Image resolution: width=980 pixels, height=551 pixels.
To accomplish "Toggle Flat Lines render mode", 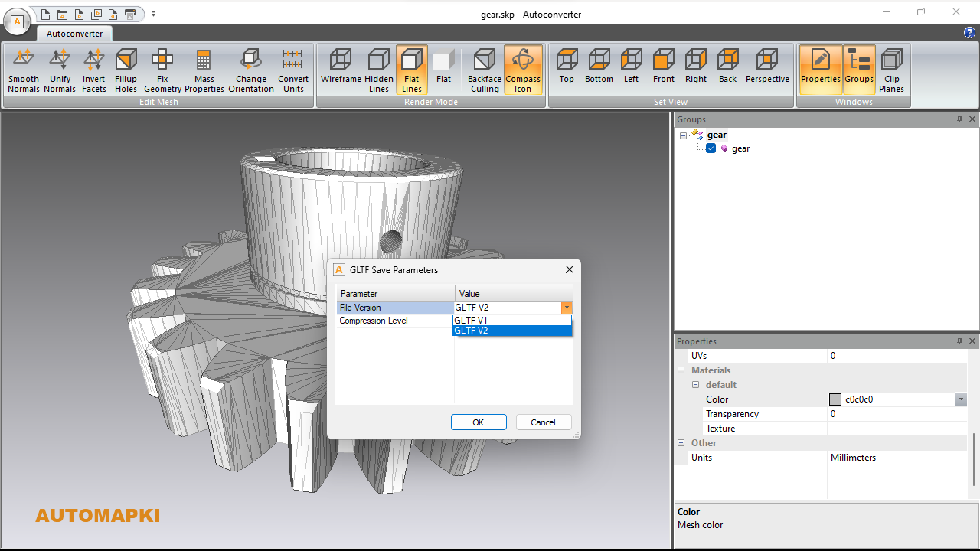I will [412, 70].
